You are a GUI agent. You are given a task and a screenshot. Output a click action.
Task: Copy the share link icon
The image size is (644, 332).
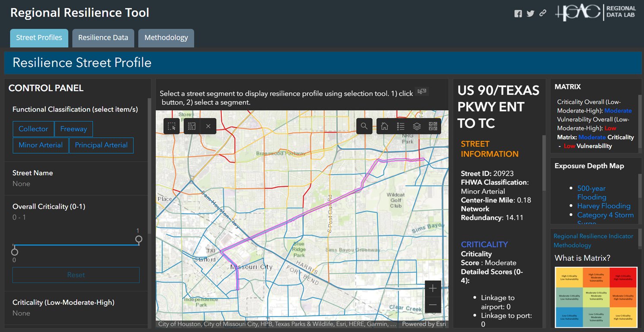[x=543, y=13]
